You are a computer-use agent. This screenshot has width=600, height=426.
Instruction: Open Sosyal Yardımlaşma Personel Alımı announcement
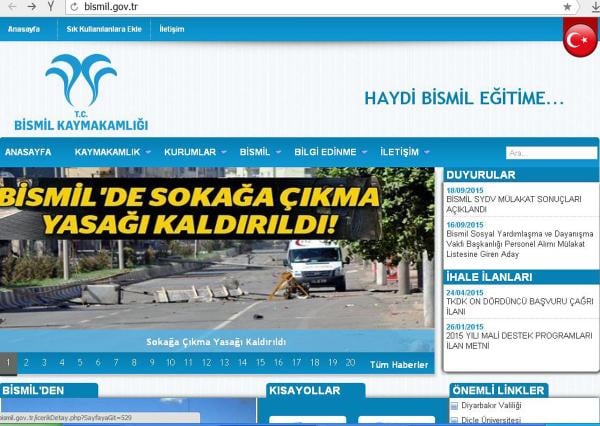pyautogui.click(x=520, y=244)
